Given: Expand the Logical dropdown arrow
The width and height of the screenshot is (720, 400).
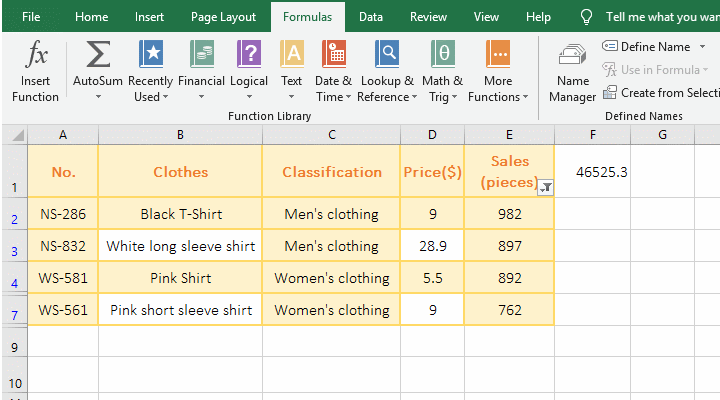Looking at the screenshot, I should 249,97.
